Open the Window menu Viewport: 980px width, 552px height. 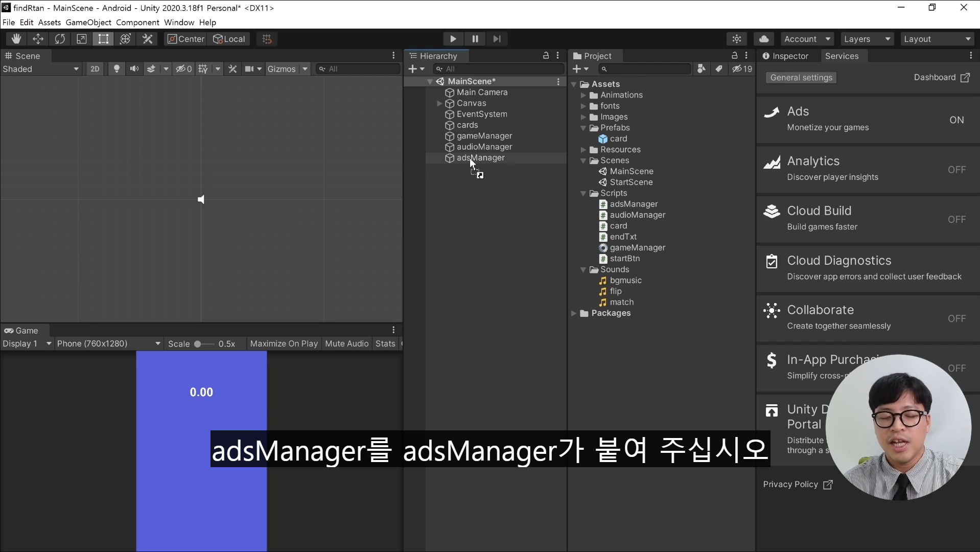pos(179,22)
